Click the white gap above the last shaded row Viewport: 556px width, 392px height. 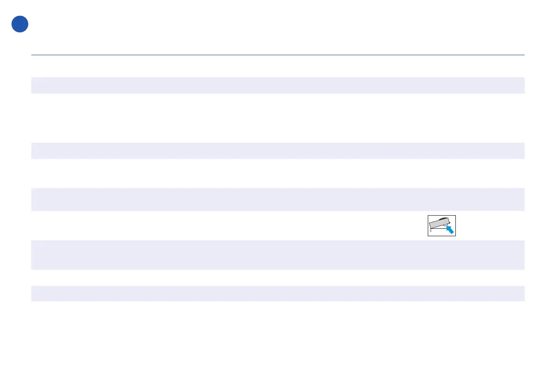pos(278,277)
